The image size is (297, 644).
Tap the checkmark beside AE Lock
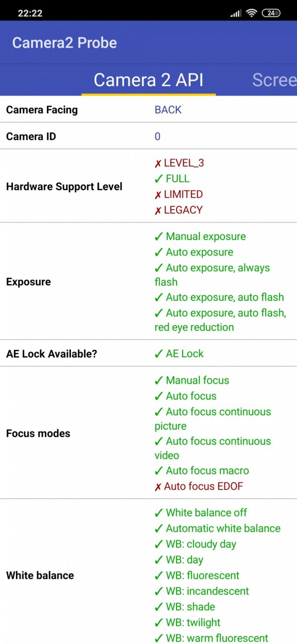(x=159, y=354)
